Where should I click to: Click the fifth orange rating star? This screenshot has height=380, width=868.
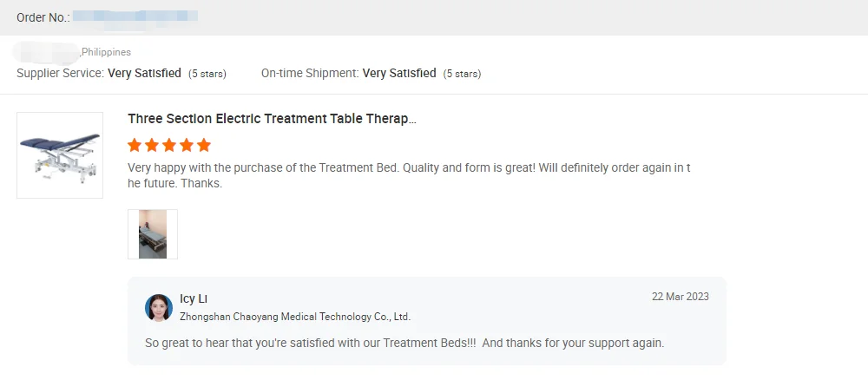click(204, 145)
